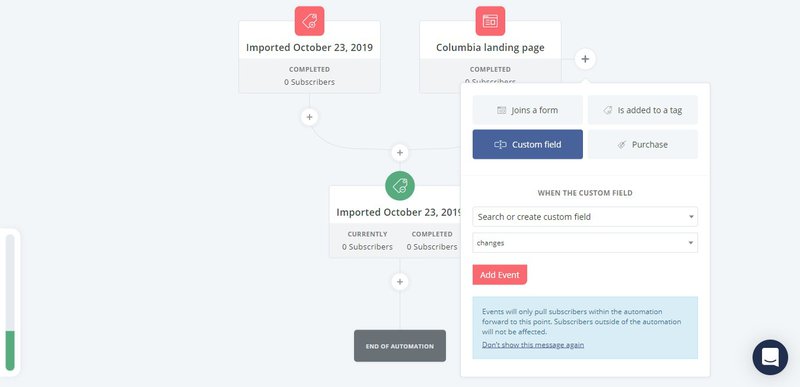Screen dimensions: 800x387
Task: Click the green zoom slider on the left edge
Action: click(10, 350)
